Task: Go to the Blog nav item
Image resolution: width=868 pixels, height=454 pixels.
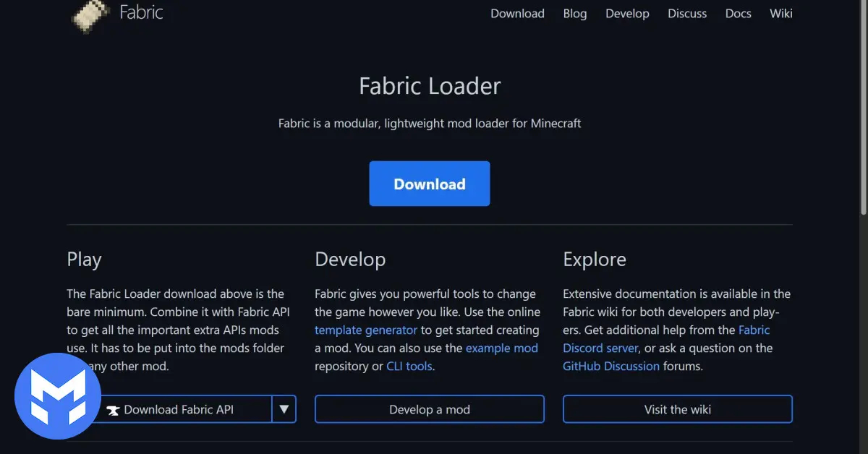Action: (x=575, y=14)
